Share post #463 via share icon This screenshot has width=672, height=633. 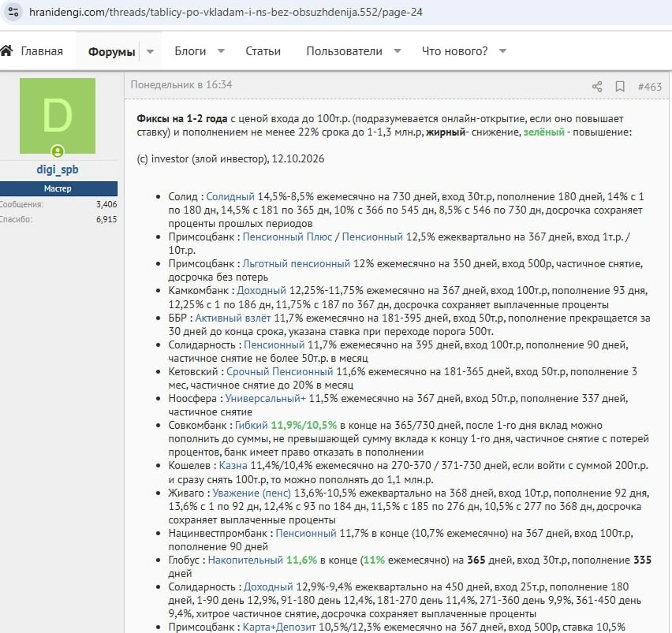(597, 87)
